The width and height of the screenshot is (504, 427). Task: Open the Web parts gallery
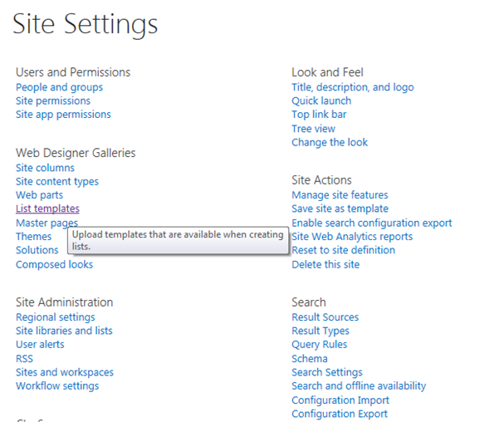[40, 195]
